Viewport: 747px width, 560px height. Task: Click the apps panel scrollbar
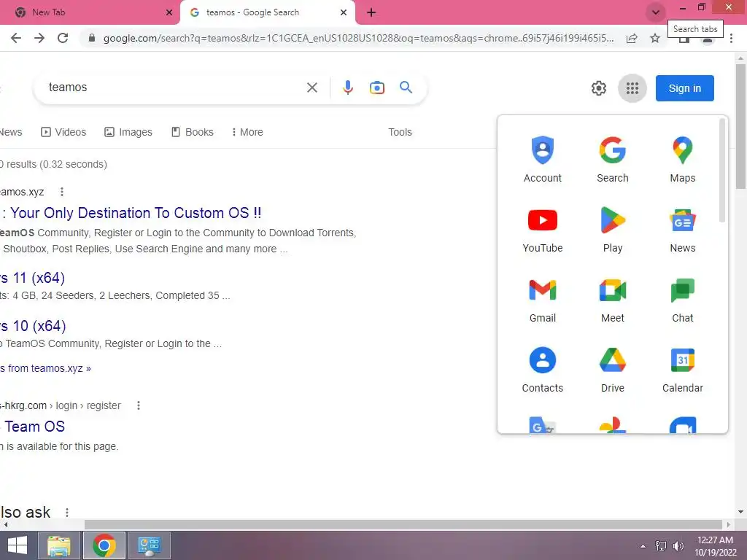click(722, 171)
